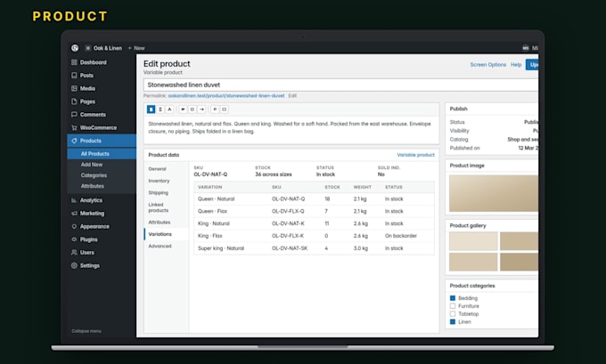Click the site icon beside Oak & Linen

pos(88,48)
